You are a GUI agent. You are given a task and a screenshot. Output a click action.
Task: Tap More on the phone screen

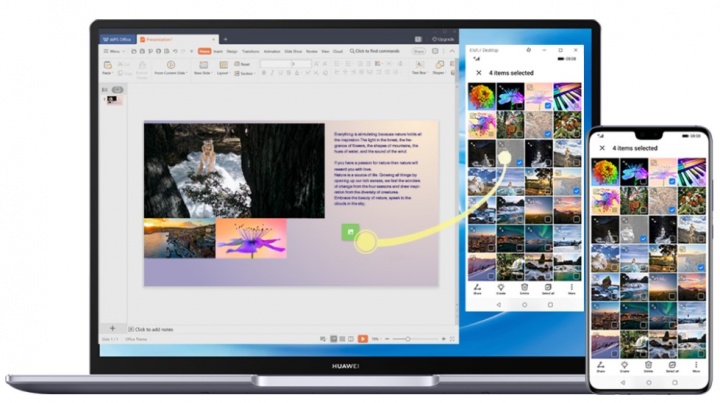(696, 366)
